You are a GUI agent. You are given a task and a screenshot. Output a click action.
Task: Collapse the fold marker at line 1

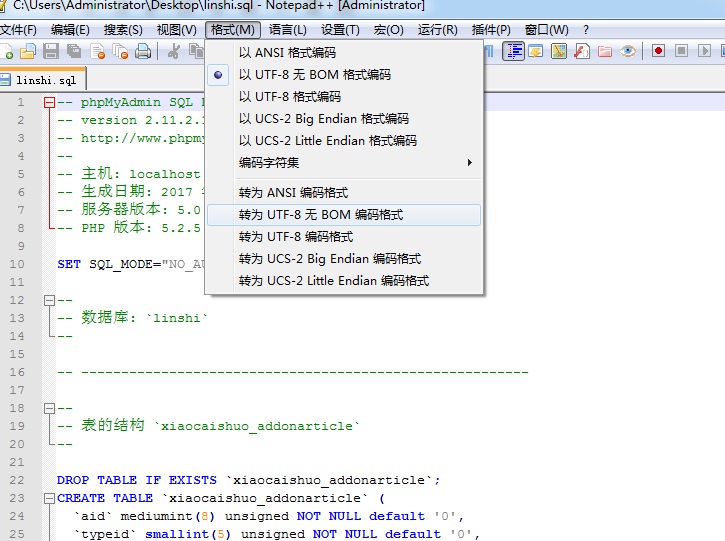point(49,103)
